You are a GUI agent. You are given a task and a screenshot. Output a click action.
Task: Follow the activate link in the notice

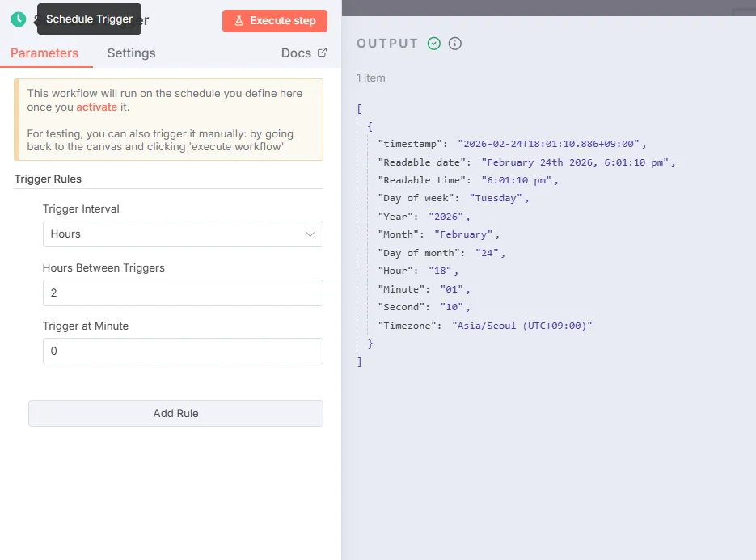pos(97,107)
